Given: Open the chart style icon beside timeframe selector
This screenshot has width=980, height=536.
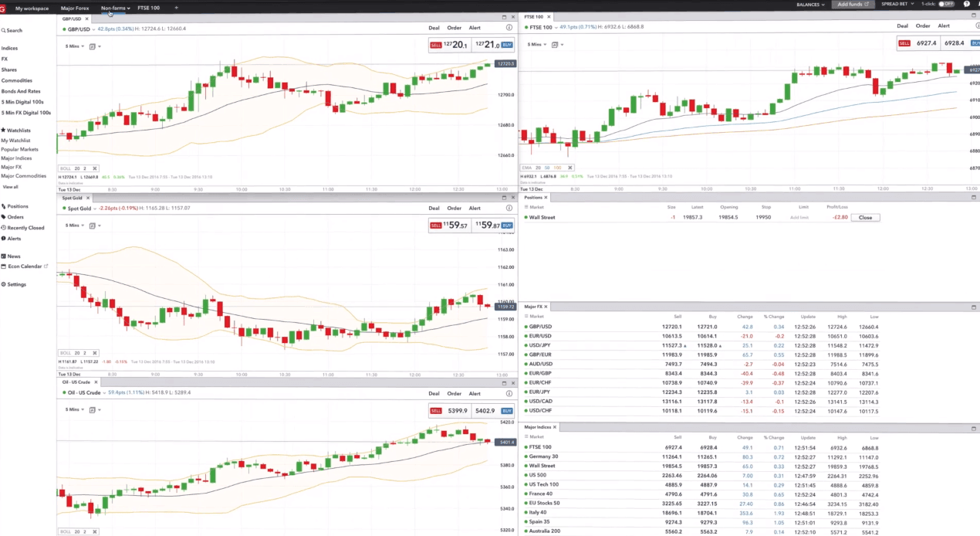Looking at the screenshot, I should click(92, 46).
